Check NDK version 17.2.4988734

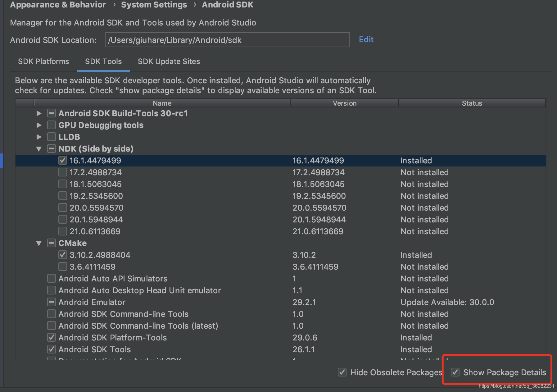(x=63, y=172)
